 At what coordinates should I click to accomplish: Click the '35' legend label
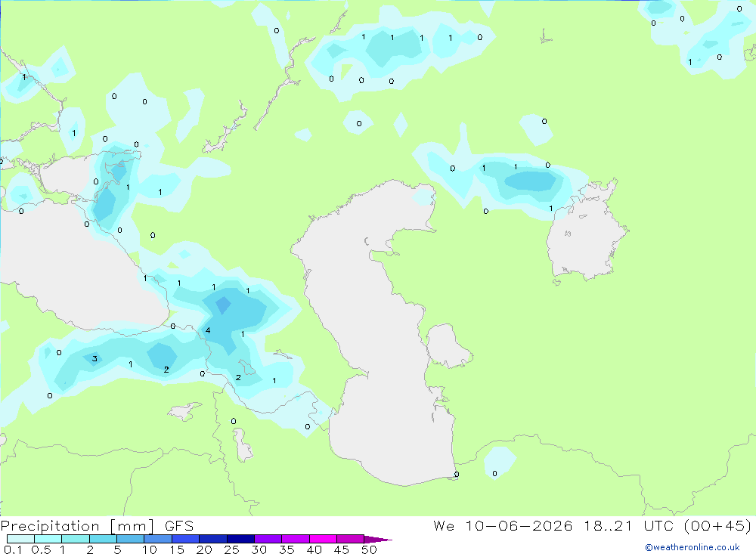[x=287, y=549]
